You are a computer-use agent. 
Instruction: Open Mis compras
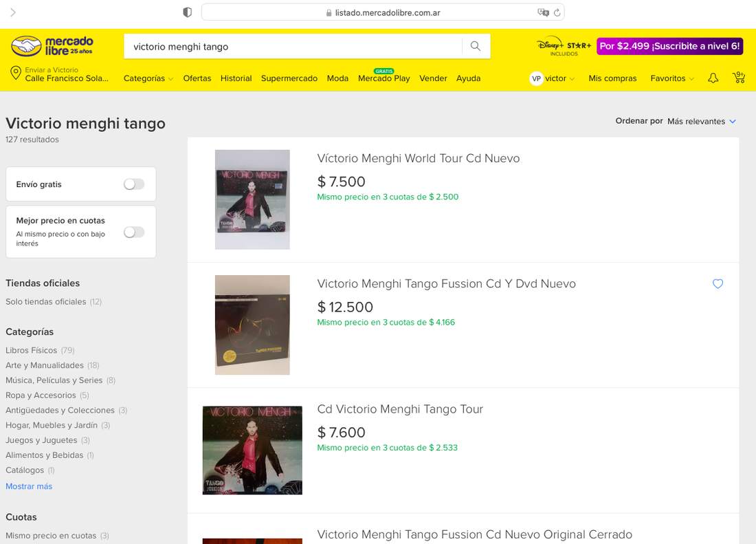tap(612, 78)
